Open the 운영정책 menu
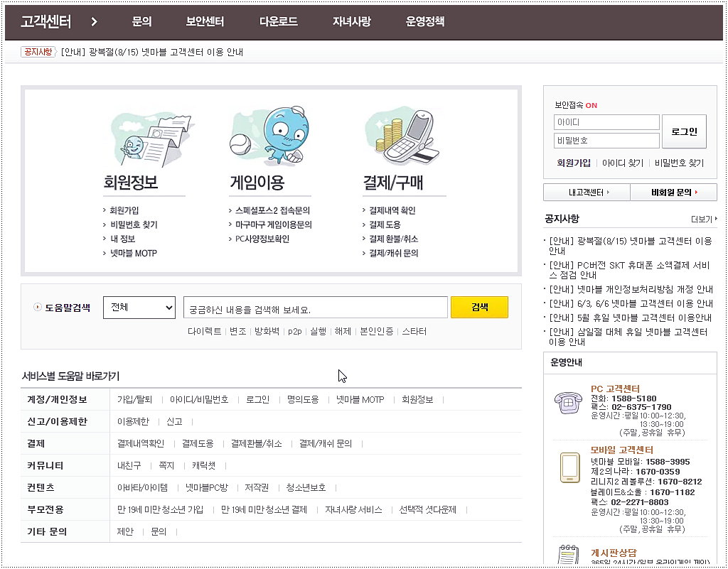This screenshot has height=569, width=728. [425, 21]
